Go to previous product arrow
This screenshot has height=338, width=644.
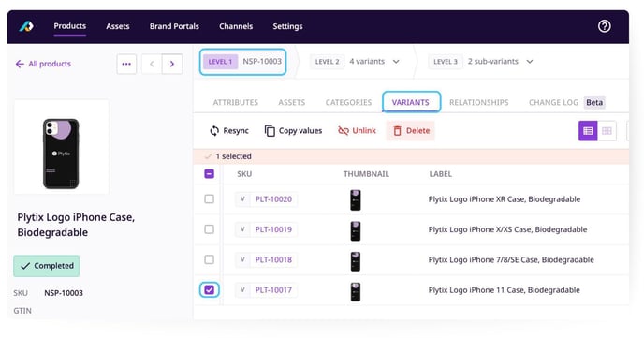pos(152,64)
